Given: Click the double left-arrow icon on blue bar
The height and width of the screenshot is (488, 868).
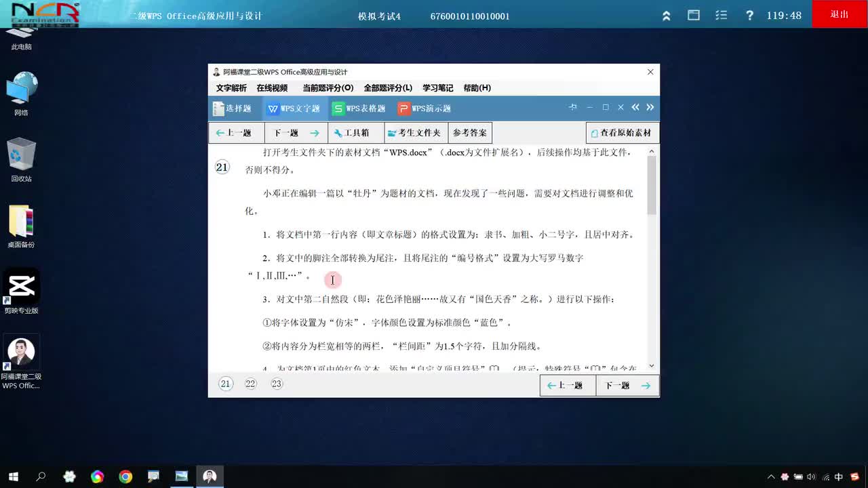Looking at the screenshot, I should point(635,107).
